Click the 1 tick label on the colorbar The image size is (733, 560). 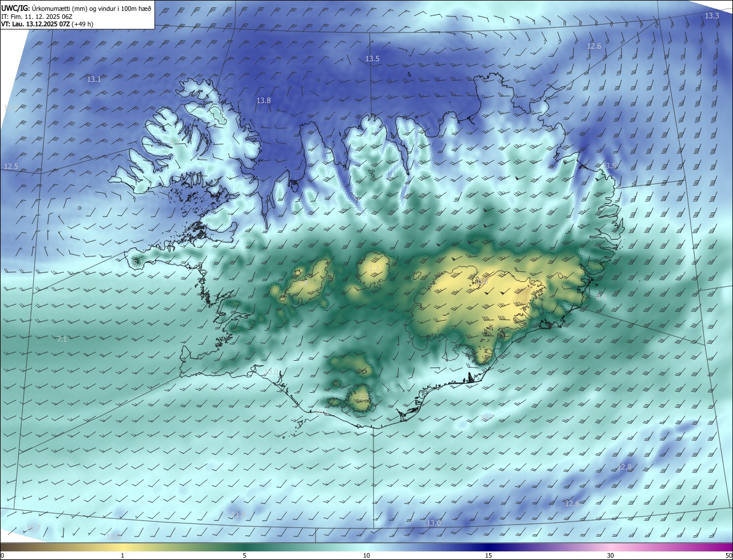123,555
